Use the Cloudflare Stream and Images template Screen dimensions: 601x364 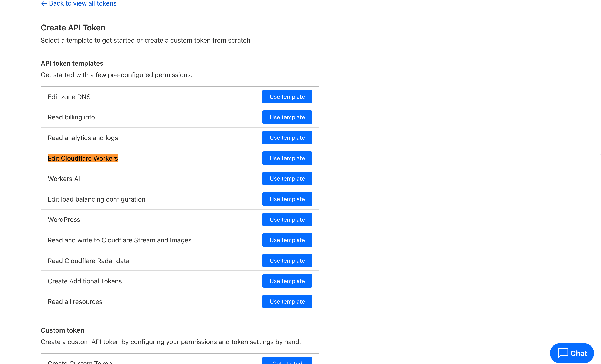tap(287, 240)
